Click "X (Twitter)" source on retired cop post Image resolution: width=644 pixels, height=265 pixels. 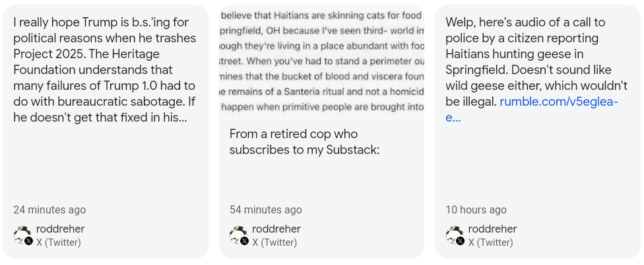(274, 243)
